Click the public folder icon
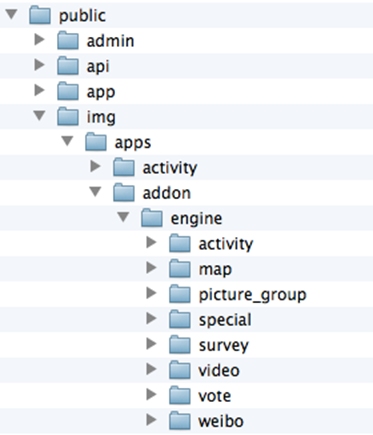Screen dimensions: 373x435 pyautogui.click(x=40, y=15)
